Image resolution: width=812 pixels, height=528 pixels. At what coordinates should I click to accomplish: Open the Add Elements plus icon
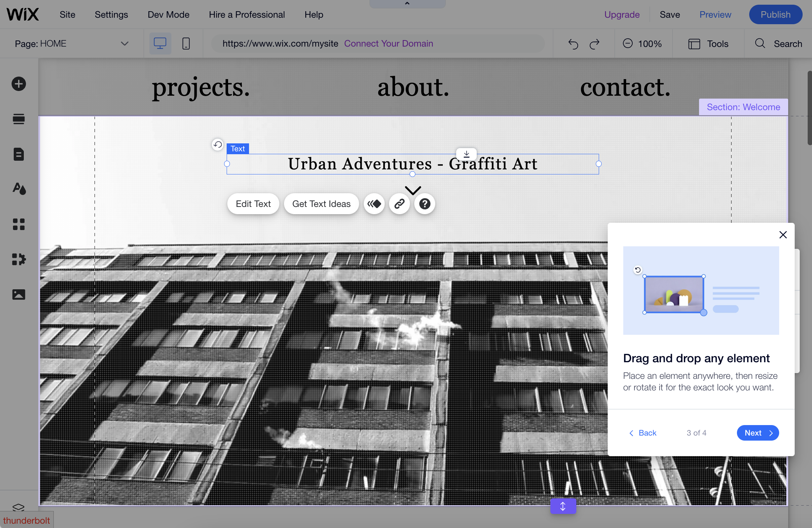coord(19,84)
